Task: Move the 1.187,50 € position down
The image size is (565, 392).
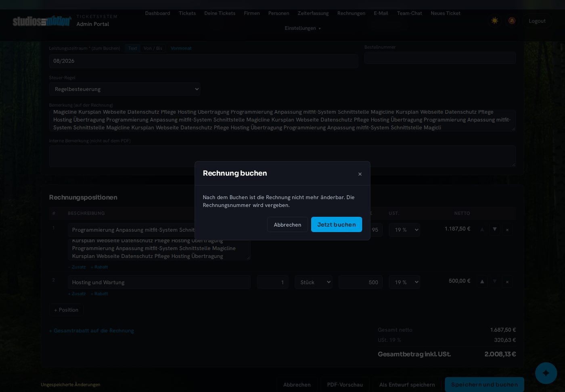Action: (494, 229)
